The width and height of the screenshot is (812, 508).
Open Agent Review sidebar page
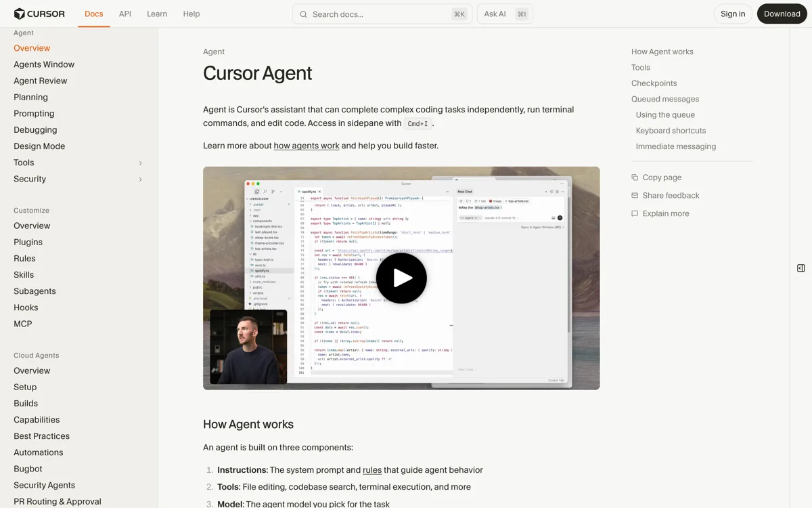pyautogui.click(x=41, y=81)
